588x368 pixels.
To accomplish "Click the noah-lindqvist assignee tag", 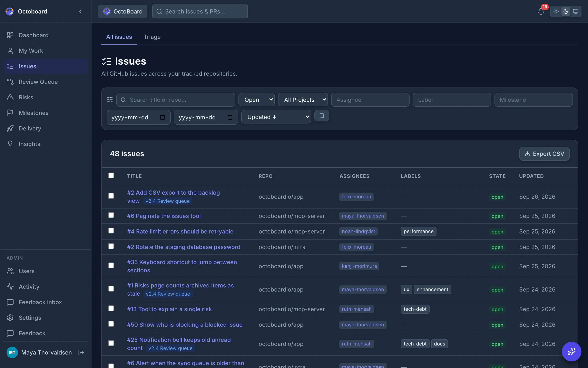I will 358,231.
